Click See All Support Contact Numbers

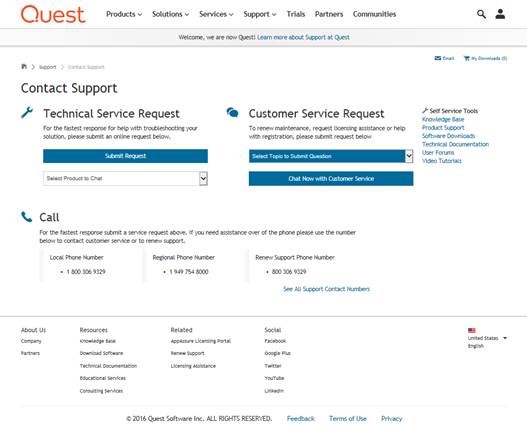[326, 289]
